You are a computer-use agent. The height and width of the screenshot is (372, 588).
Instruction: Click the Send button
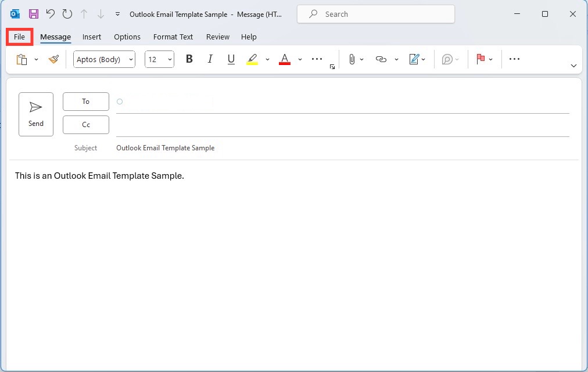point(36,114)
